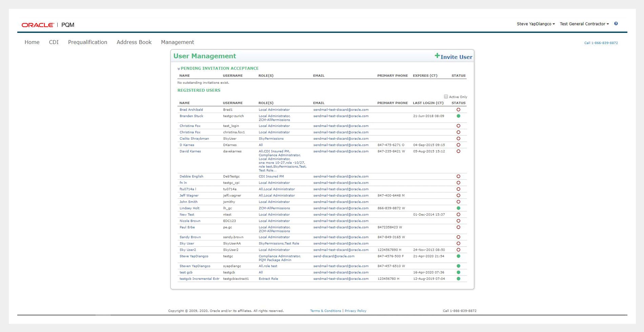The width and height of the screenshot is (644, 332).
Task: Collapse the Pending Invitation Acceptance section
Action: coord(179,69)
